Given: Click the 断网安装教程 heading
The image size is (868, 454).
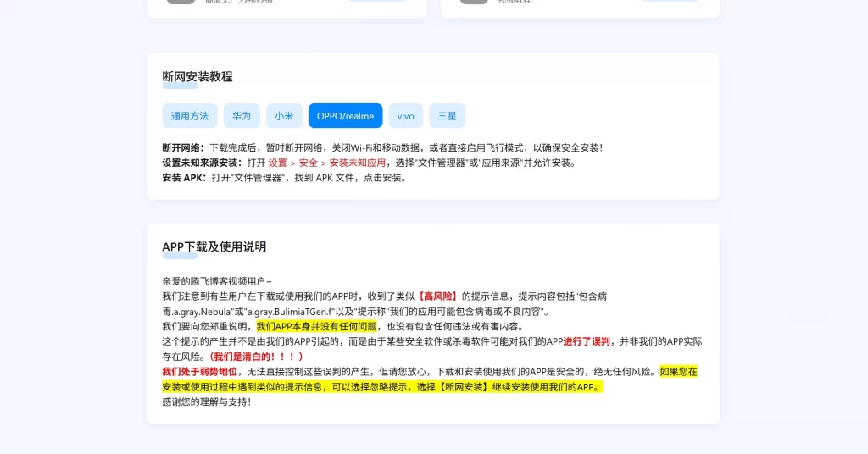Looking at the screenshot, I should tap(197, 77).
